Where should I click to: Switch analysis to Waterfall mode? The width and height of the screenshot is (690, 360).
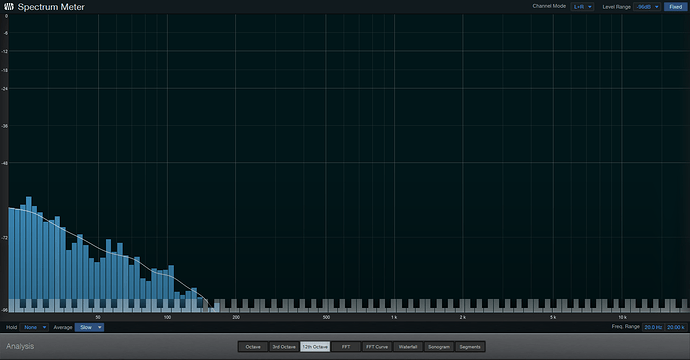[408, 347]
